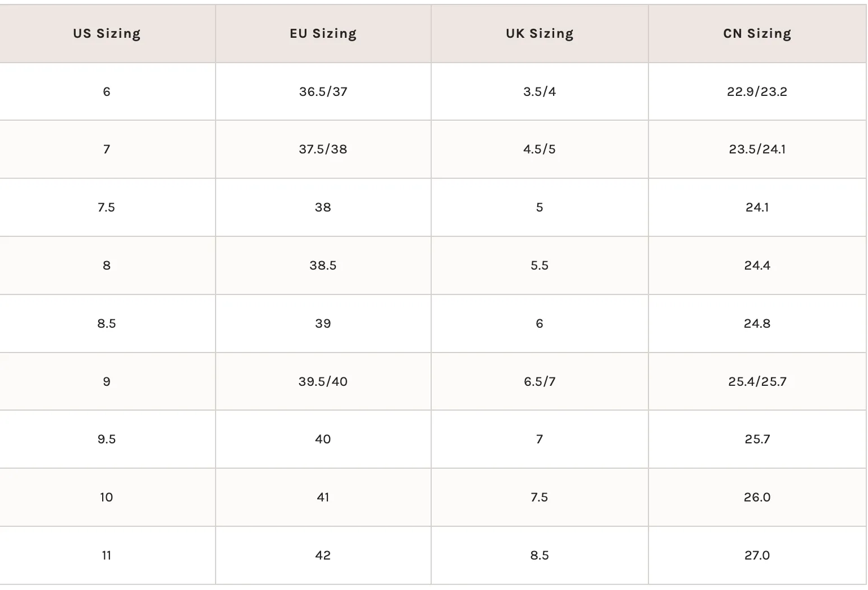
Task: Click the UK 7.5 size cell
Action: [540, 497]
